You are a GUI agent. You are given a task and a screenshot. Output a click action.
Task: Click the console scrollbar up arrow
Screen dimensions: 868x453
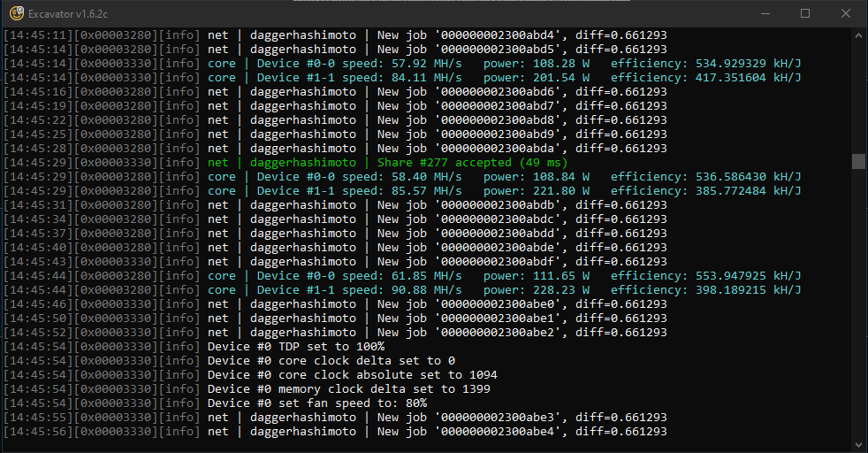coord(858,35)
